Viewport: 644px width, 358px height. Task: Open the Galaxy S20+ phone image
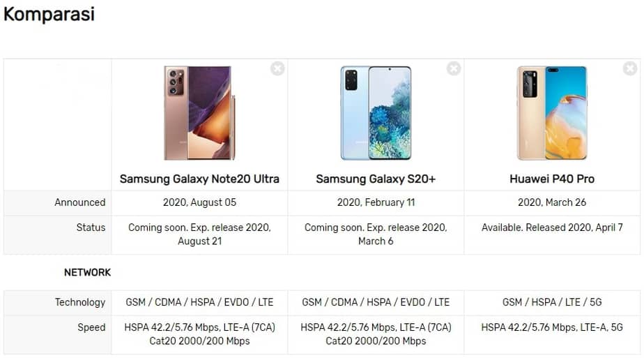(376, 113)
